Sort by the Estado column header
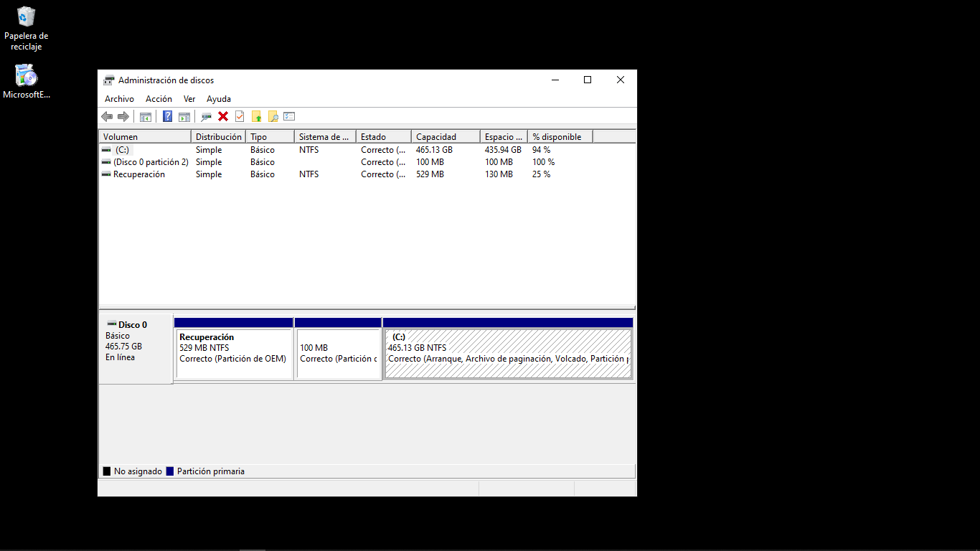Screen dimensions: 980x551 [384, 136]
